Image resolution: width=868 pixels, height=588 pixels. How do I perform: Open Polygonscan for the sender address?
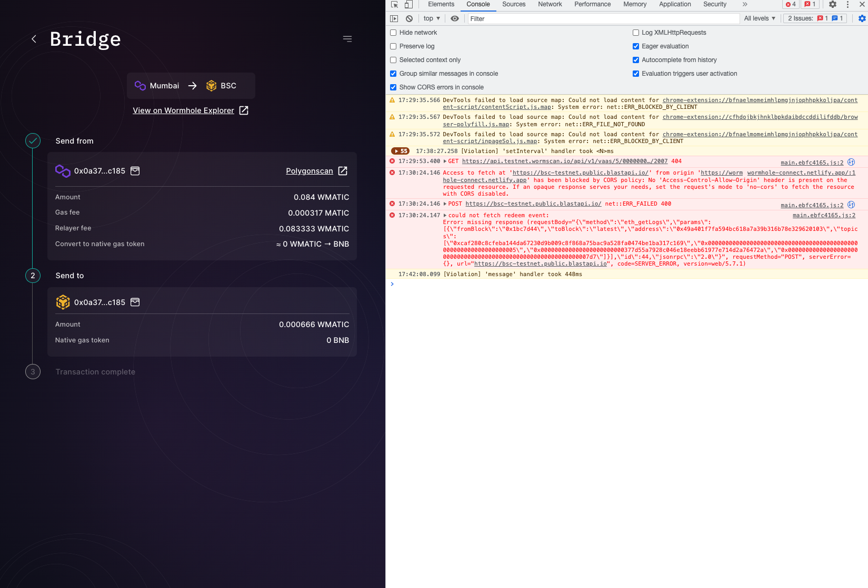tap(310, 170)
